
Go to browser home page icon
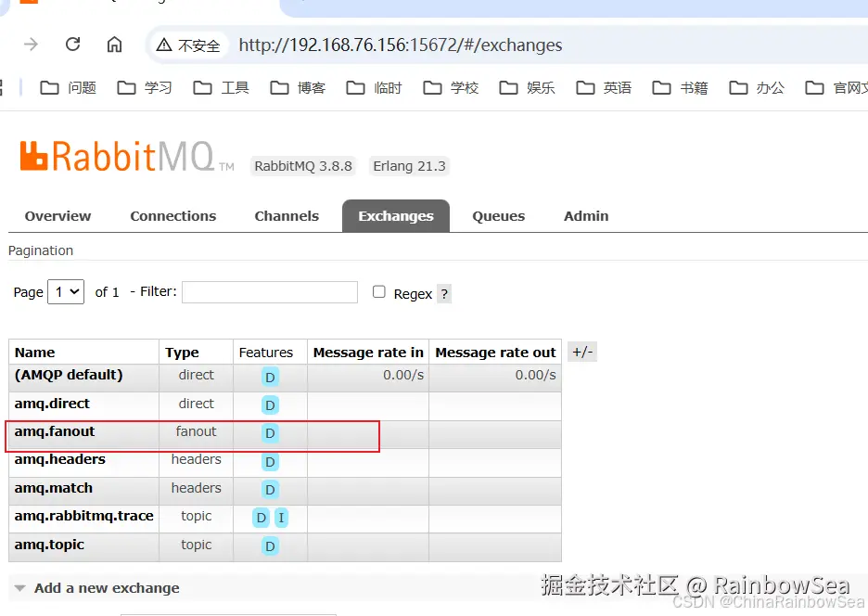[115, 45]
